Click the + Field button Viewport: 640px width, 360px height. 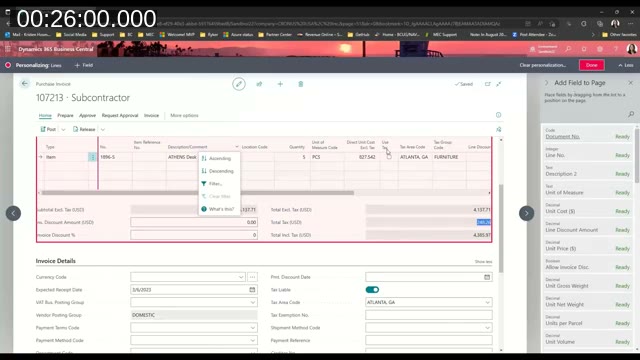[x=84, y=65]
